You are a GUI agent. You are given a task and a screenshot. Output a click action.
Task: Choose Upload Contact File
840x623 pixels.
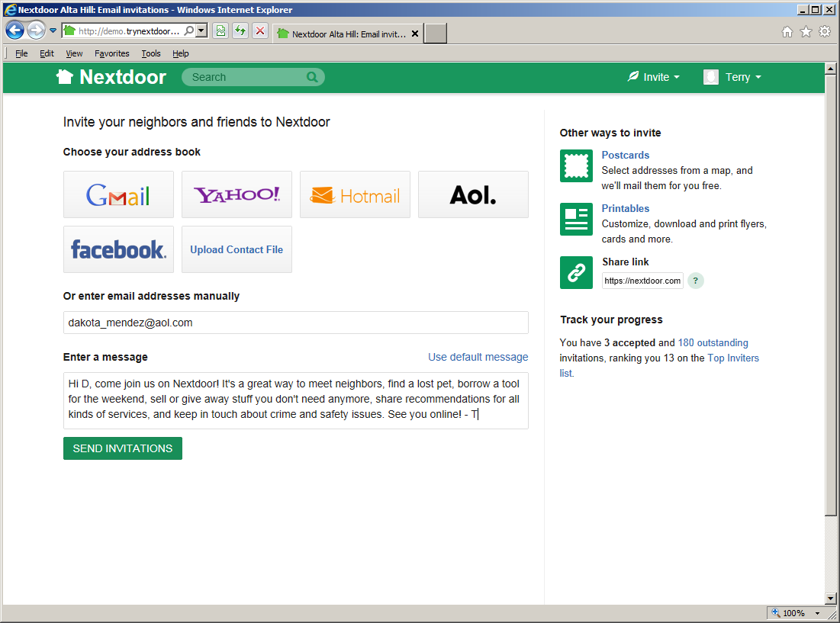(x=237, y=249)
